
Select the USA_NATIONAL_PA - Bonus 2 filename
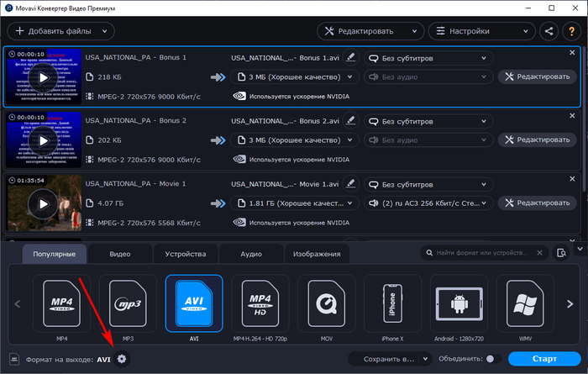coord(136,120)
